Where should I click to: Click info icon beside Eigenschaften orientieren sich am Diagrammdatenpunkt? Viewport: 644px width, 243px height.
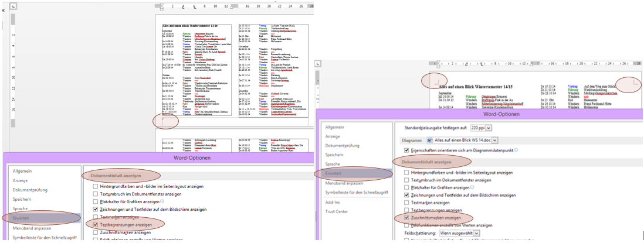click(516, 150)
